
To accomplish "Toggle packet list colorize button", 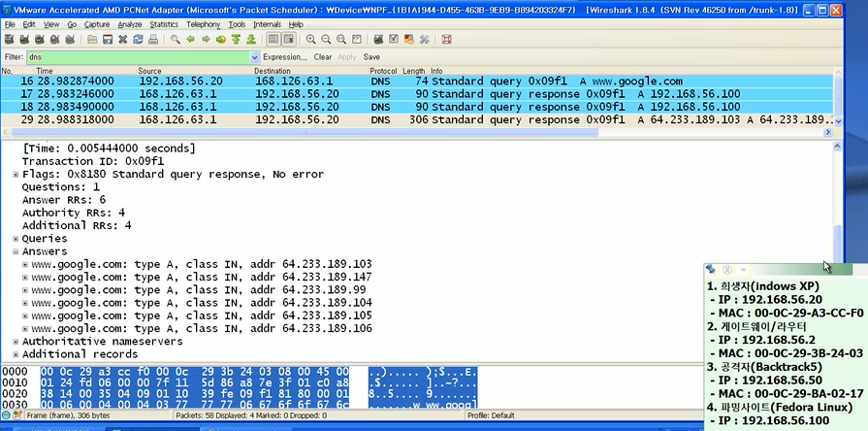I will click(x=273, y=40).
